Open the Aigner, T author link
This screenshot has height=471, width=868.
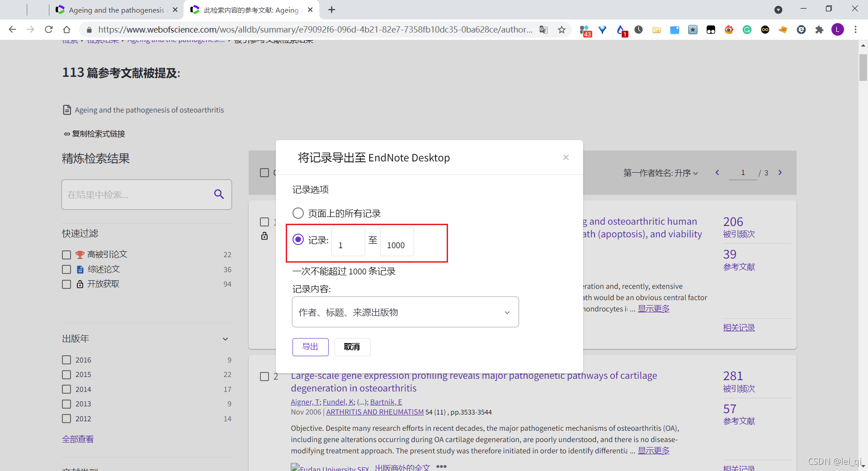tap(305, 402)
